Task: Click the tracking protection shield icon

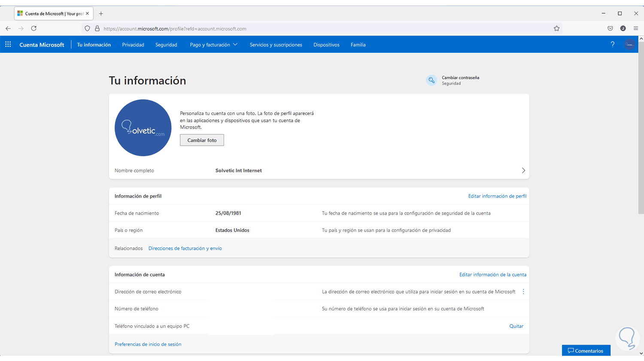Action: 87,28
